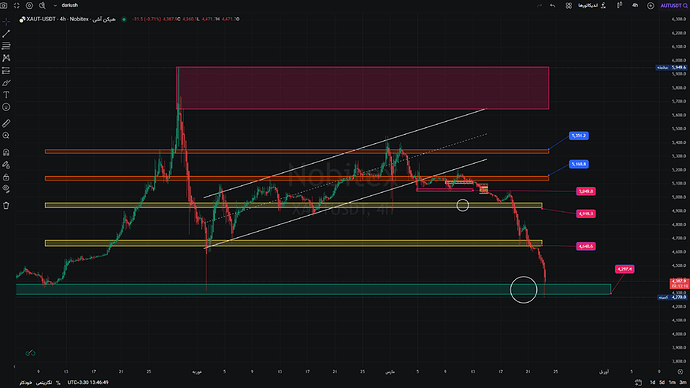Open the chart type candles dropdown
690x388 pixels.
(619, 5)
